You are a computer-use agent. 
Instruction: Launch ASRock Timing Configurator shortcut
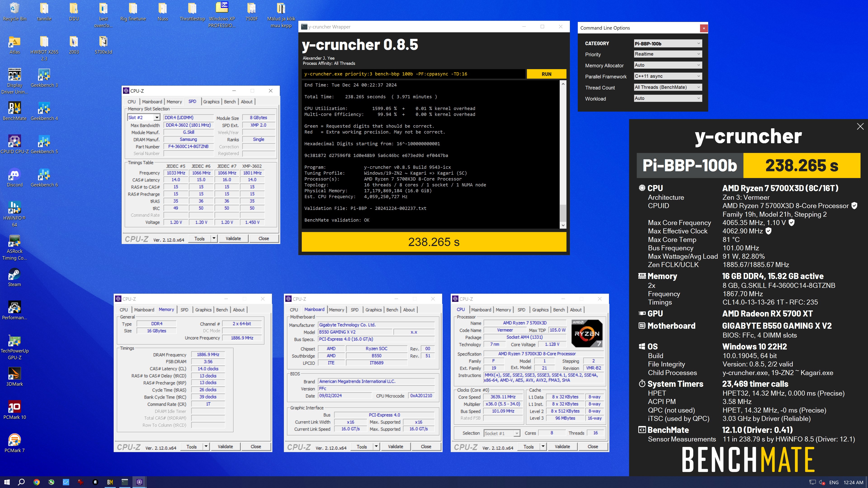[14, 248]
